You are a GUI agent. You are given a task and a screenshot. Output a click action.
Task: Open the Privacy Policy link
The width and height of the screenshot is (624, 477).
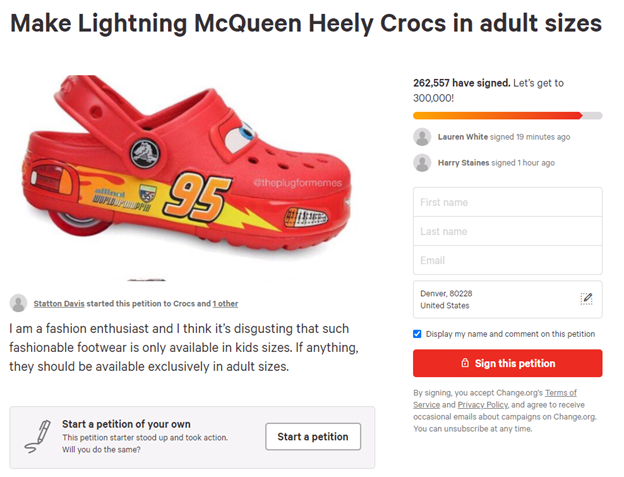(484, 405)
